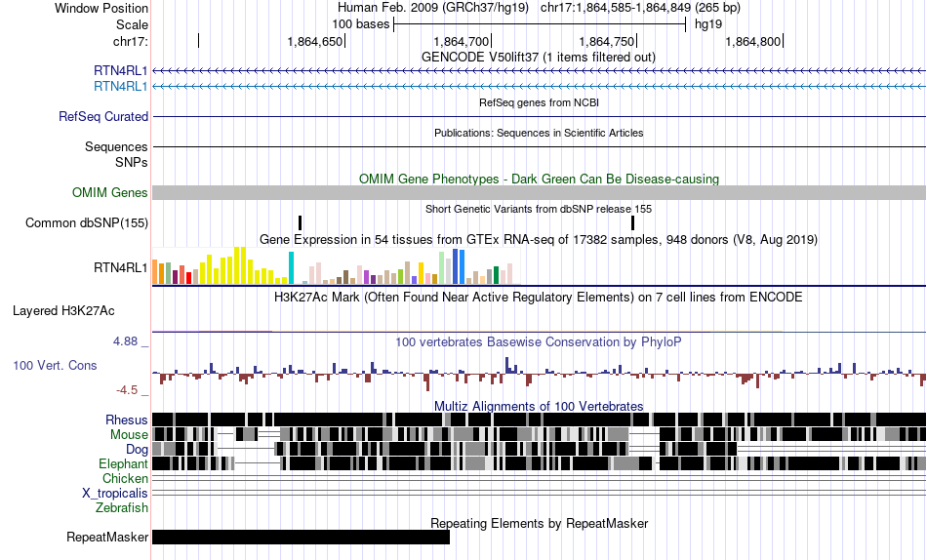Screen dimensions: 927x560
Task: Click the Zebrafish alignment row label
Action: [122, 508]
